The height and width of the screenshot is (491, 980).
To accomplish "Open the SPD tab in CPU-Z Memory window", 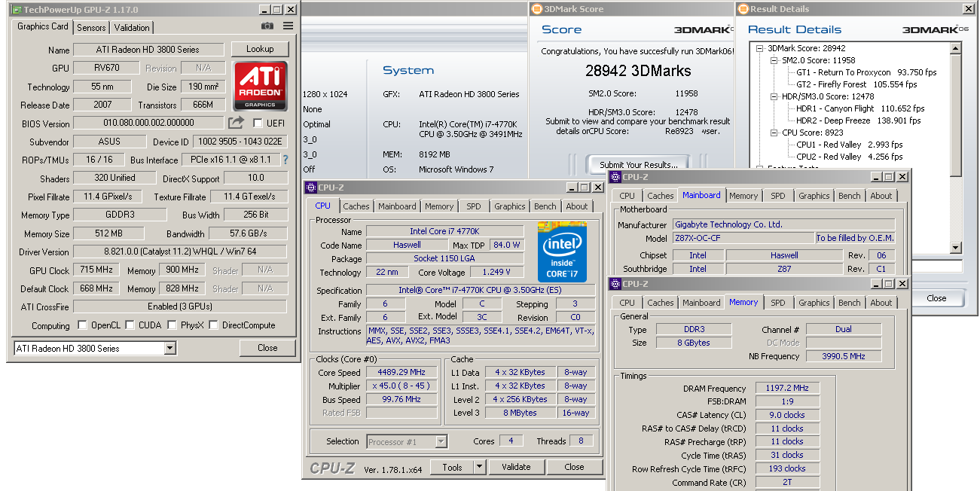I will pyautogui.click(x=778, y=303).
